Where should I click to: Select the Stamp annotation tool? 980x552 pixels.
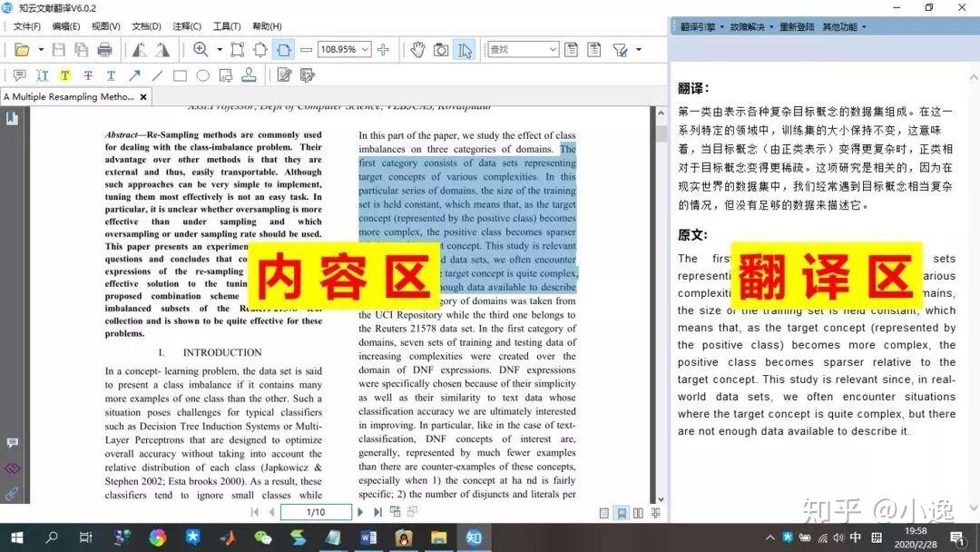(250, 77)
